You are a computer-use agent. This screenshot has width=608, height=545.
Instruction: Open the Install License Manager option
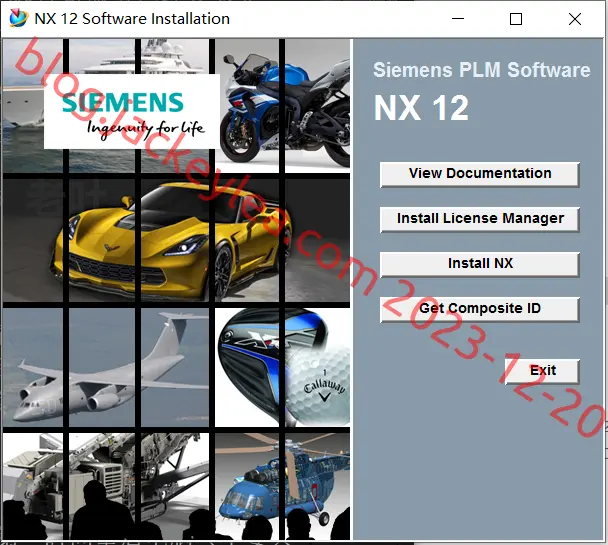pos(480,219)
